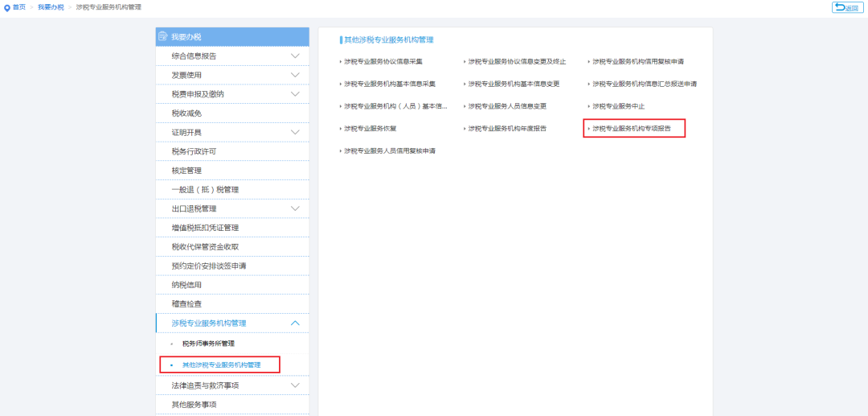Image resolution: width=868 pixels, height=416 pixels.
Task: Open 涉税专业服务人员信用复核申请 link
Action: tap(389, 150)
